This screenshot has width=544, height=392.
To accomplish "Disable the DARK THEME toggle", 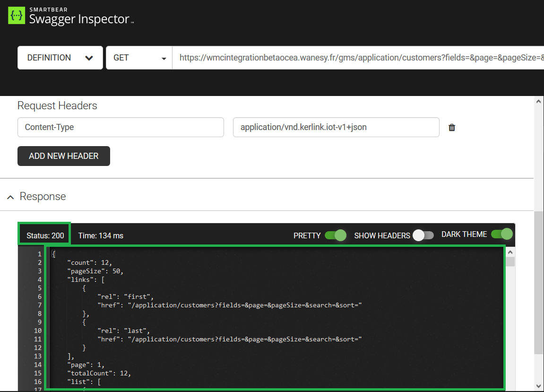I will 501,234.
